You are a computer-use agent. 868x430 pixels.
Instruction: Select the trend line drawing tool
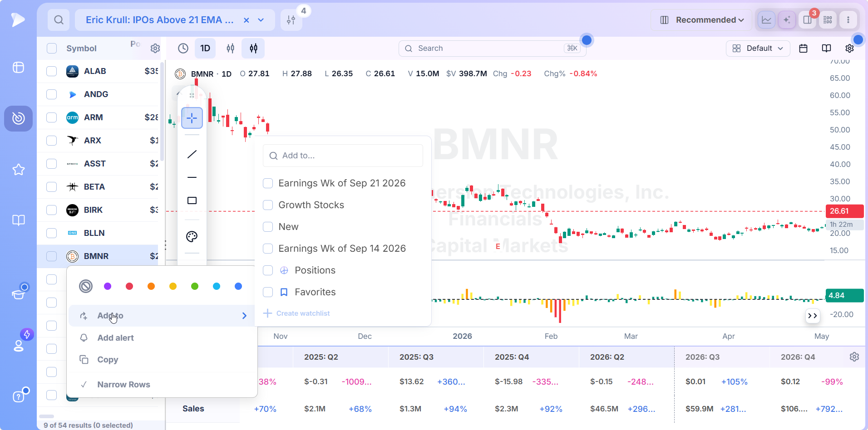(192, 154)
